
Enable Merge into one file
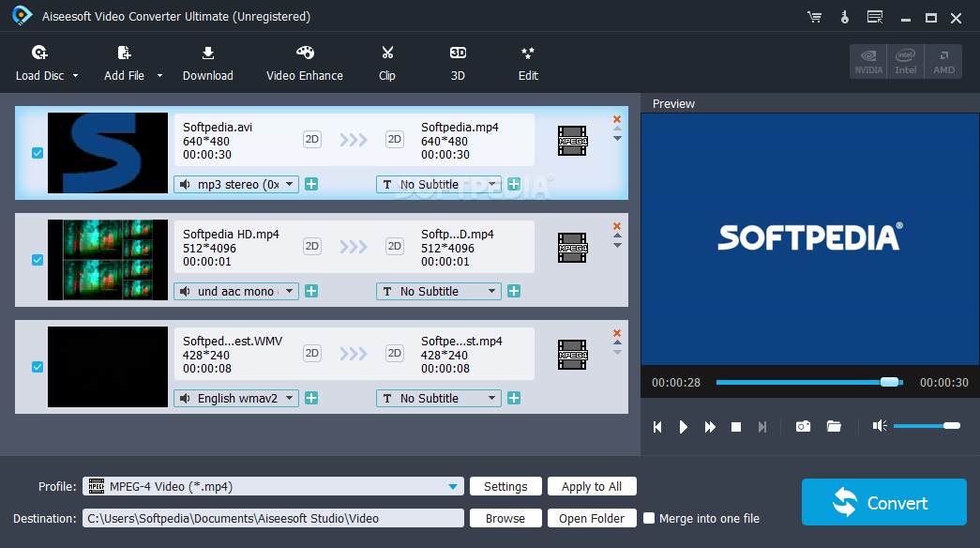[x=649, y=518]
